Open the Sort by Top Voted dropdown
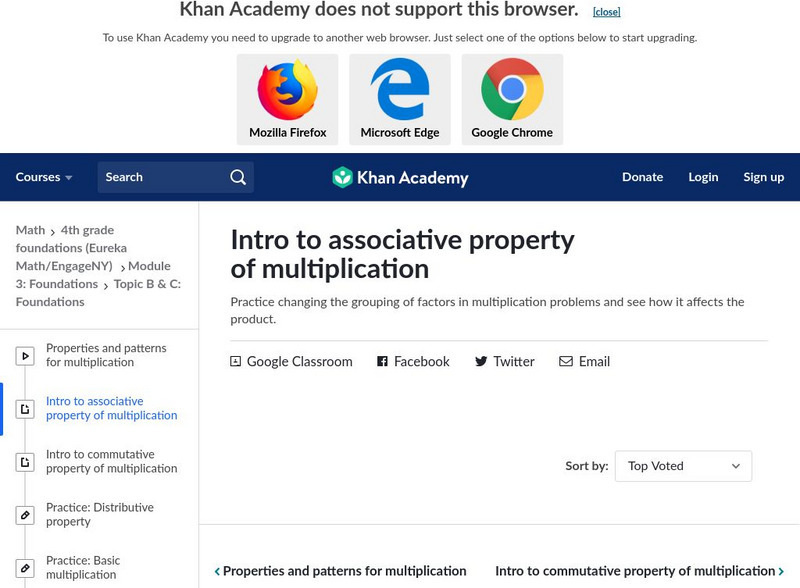The image size is (800, 588). pos(683,466)
